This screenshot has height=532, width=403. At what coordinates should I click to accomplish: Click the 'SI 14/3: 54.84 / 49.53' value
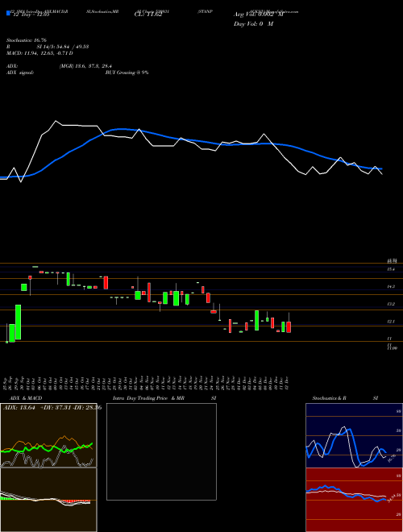pyautogui.click(x=63, y=47)
